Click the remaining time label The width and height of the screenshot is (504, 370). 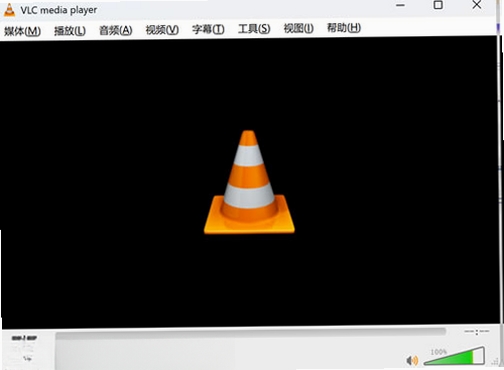[477, 332]
